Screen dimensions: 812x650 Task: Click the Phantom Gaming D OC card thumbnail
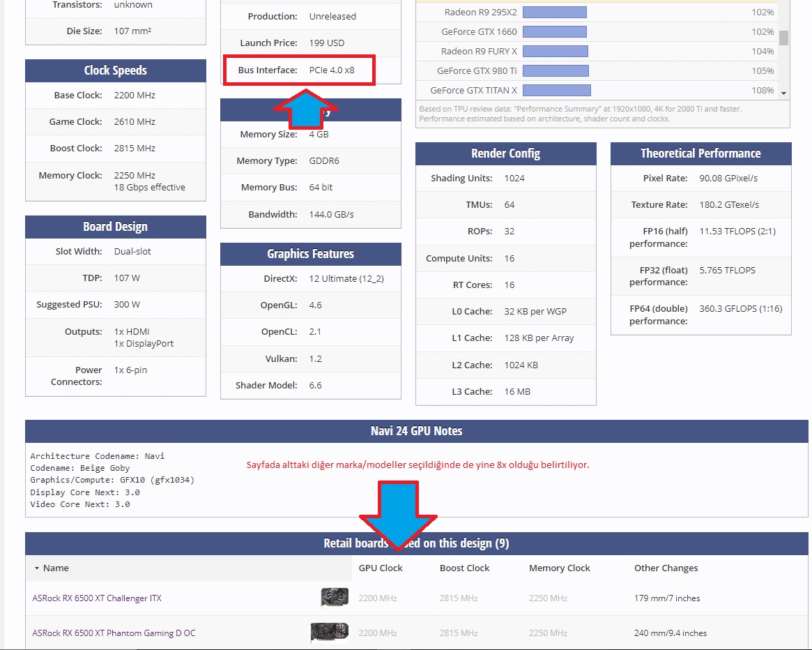point(330,633)
